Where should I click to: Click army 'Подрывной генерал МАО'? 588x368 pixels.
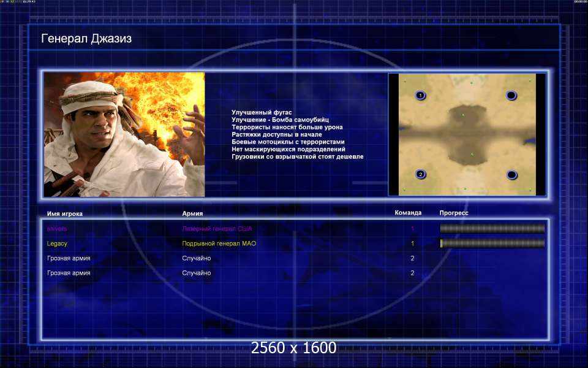[x=219, y=243]
